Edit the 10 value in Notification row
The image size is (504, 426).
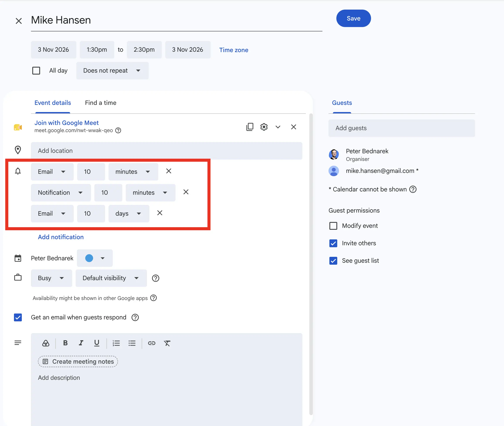[x=108, y=193]
